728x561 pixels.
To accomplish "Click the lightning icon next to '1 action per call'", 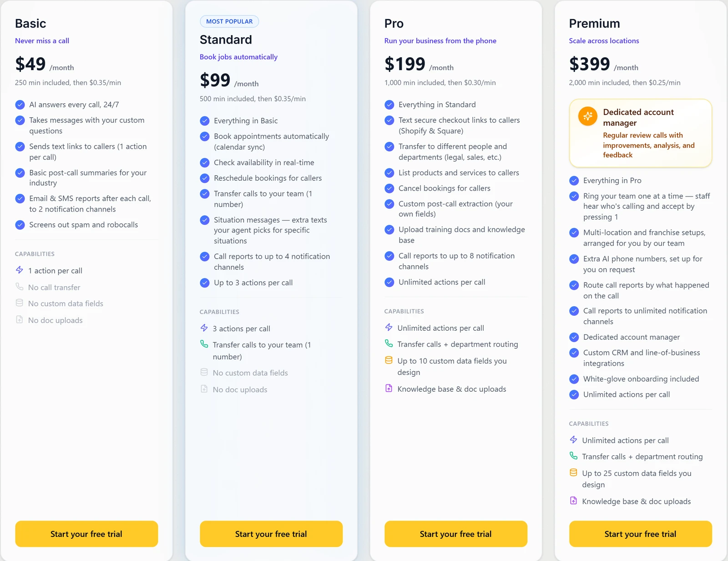I will [20, 270].
